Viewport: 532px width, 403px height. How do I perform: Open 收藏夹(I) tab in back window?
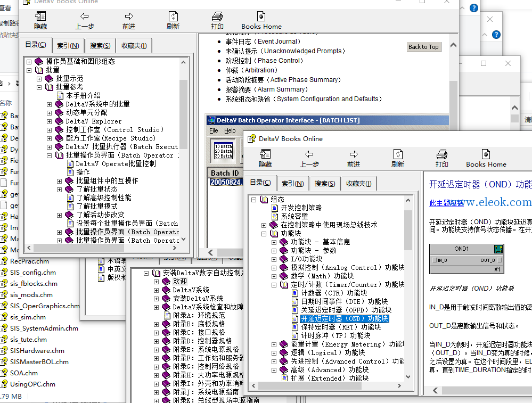134,45
